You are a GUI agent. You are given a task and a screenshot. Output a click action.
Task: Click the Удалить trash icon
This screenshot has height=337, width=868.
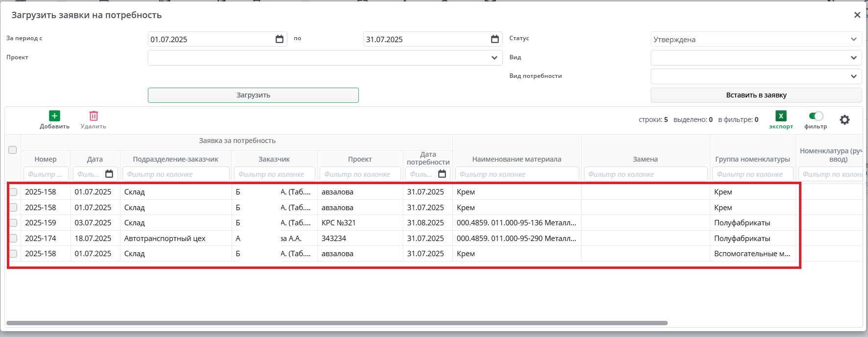pos(94,116)
